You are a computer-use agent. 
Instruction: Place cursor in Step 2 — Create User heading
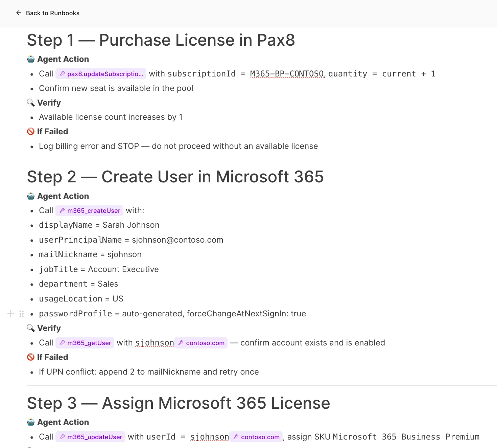[x=175, y=177]
